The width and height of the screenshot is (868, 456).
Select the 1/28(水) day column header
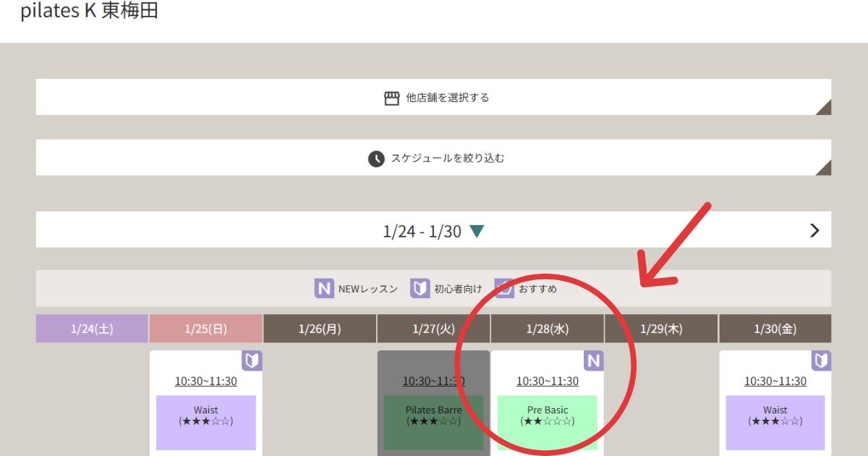(x=548, y=329)
